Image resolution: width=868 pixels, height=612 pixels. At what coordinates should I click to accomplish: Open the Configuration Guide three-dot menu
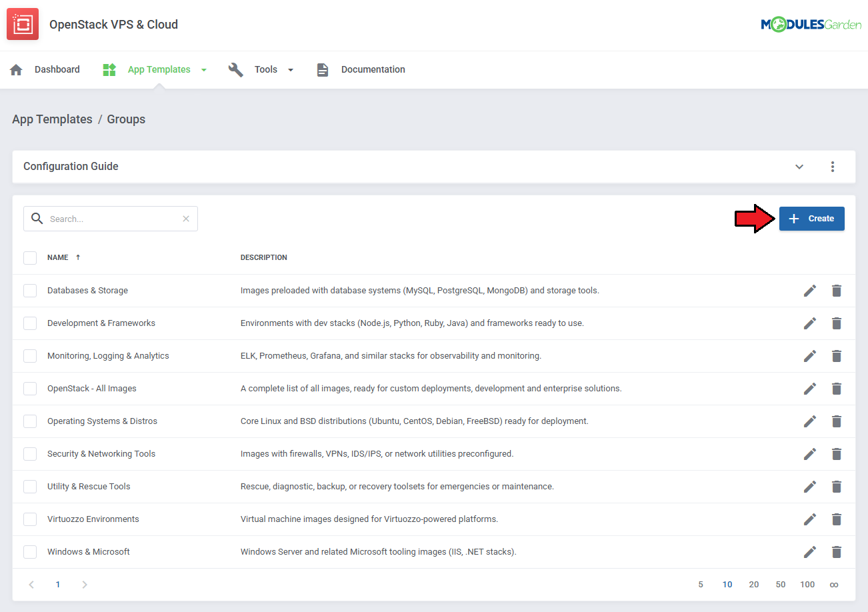point(833,167)
